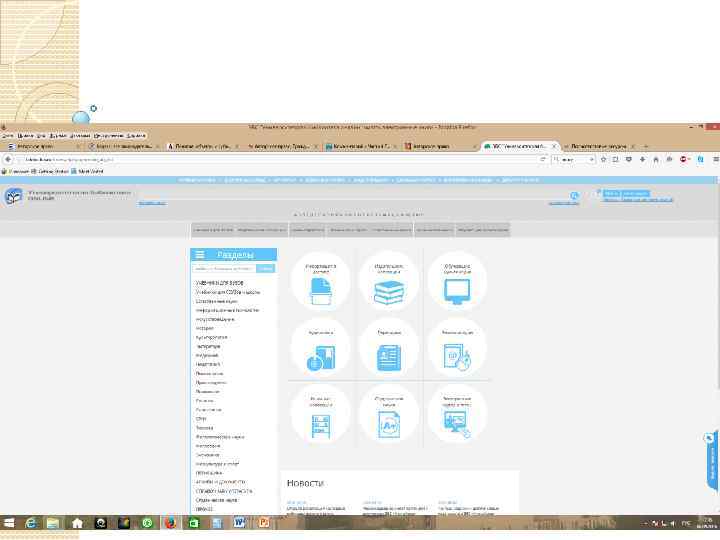Open the monitor with chart tile

pos(457,424)
